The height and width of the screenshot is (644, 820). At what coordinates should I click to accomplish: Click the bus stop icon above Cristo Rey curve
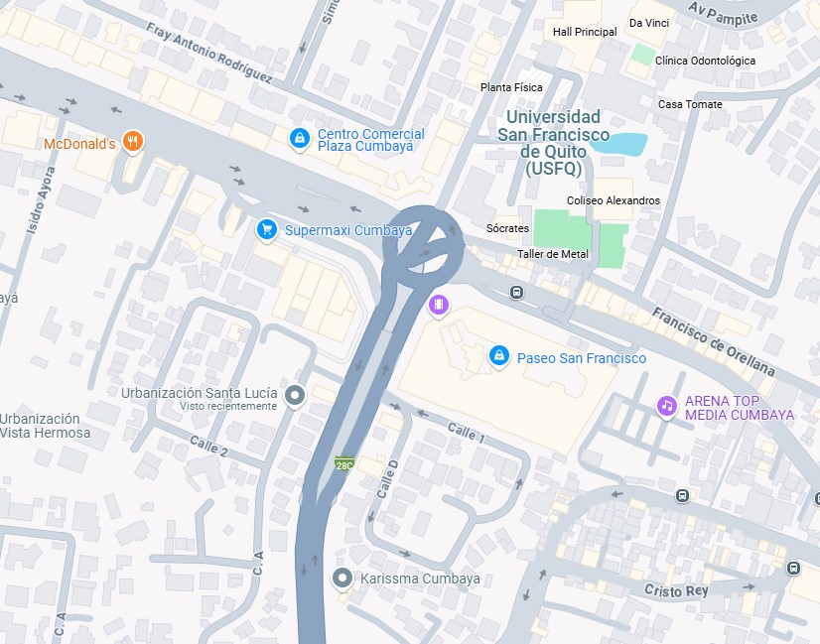(682, 495)
